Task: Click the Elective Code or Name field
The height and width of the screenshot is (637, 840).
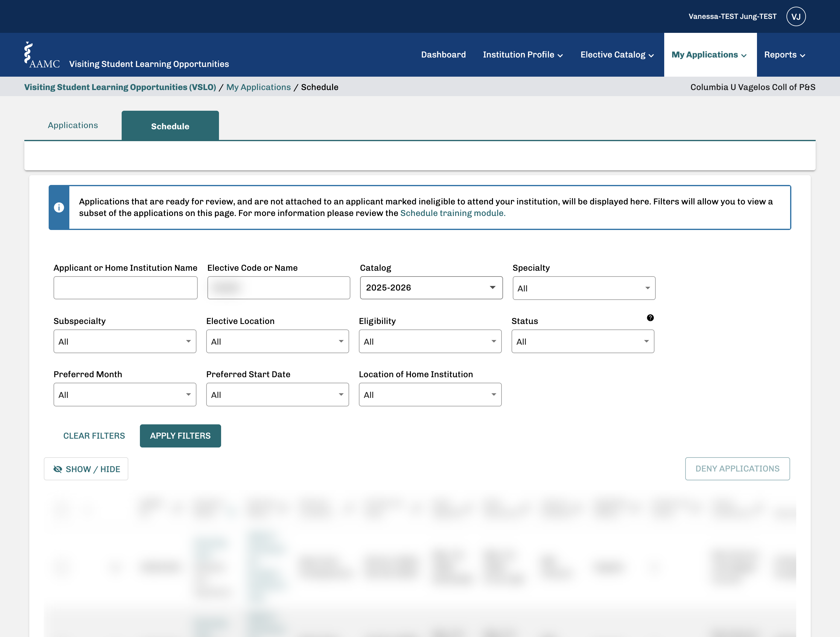Action: coord(278,287)
